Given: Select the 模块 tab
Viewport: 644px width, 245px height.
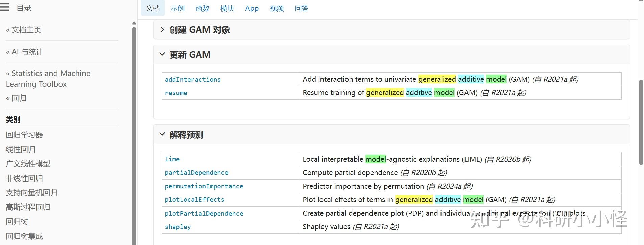Looking at the screenshot, I should 227,8.
